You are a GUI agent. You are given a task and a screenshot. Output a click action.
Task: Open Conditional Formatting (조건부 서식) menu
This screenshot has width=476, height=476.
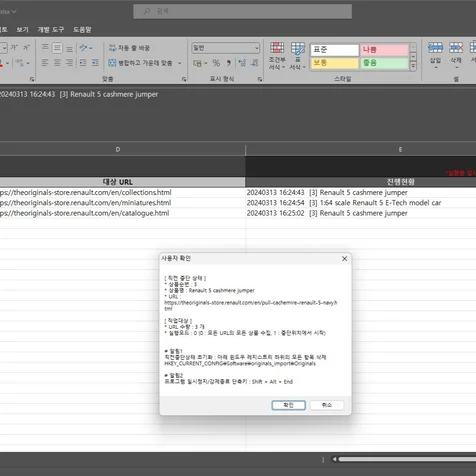(x=277, y=56)
